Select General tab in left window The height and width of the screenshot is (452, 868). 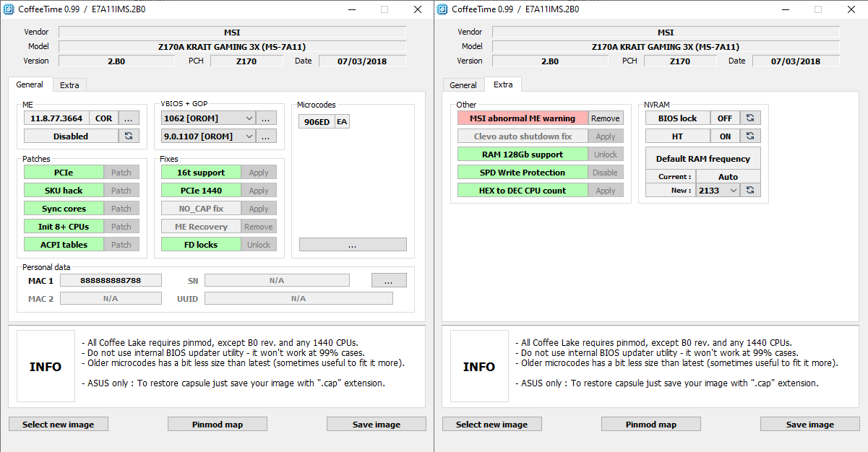coord(30,84)
